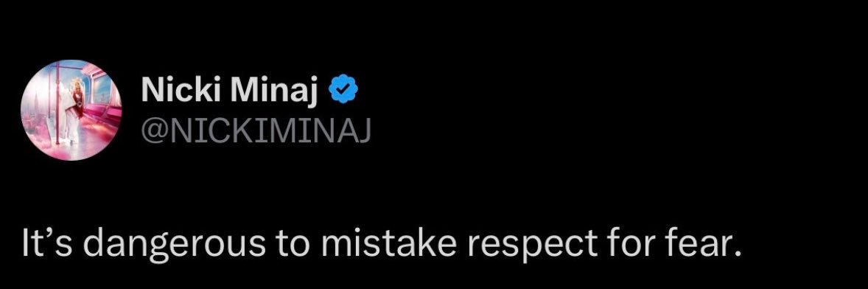Open the @NICKIMINAJ handle link
Viewport: 868px width, 289px height.
[256, 130]
